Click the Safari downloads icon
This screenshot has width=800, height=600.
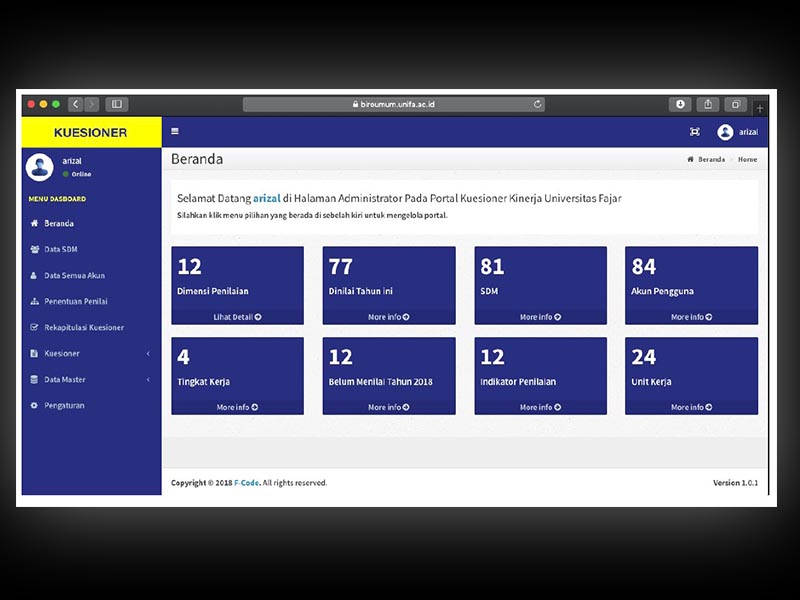(x=680, y=104)
